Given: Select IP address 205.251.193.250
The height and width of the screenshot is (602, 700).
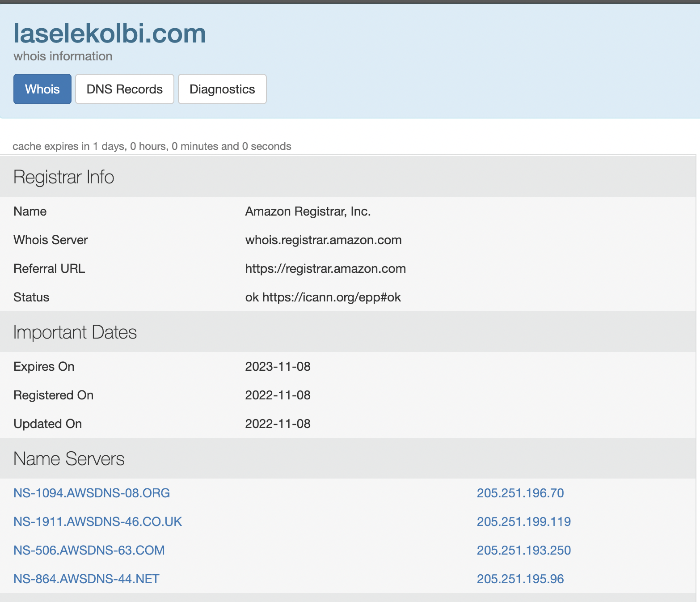Looking at the screenshot, I should click(523, 550).
